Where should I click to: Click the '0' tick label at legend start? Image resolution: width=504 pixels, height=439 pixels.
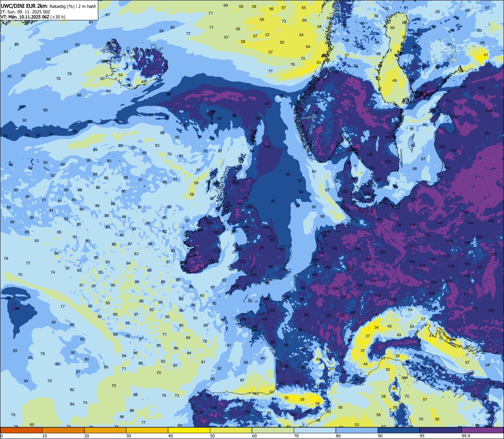click(x=2, y=436)
